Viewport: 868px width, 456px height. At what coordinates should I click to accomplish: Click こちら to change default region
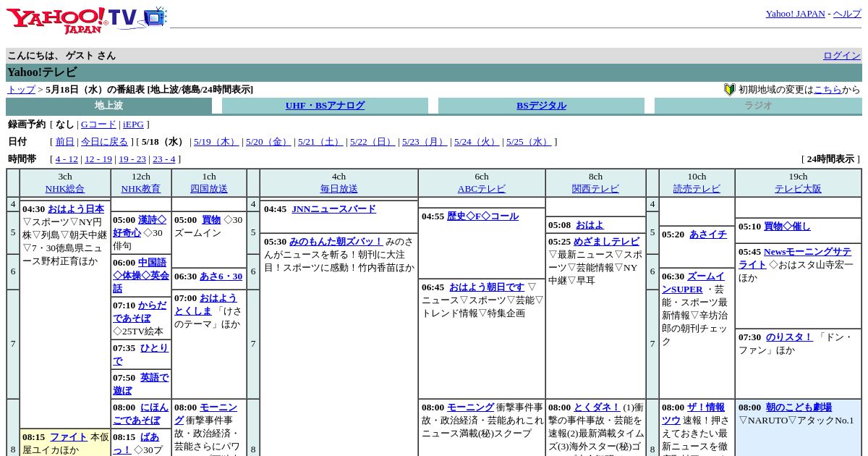click(x=827, y=90)
